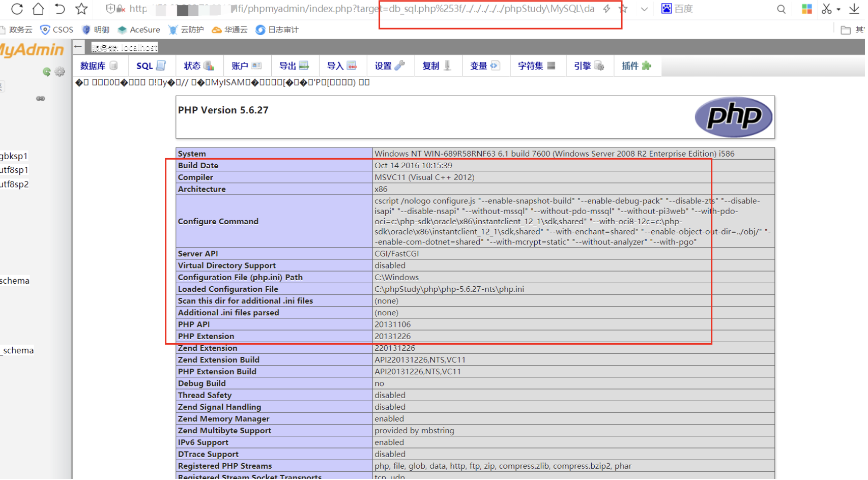Switch to the SQL tab

tap(151, 66)
